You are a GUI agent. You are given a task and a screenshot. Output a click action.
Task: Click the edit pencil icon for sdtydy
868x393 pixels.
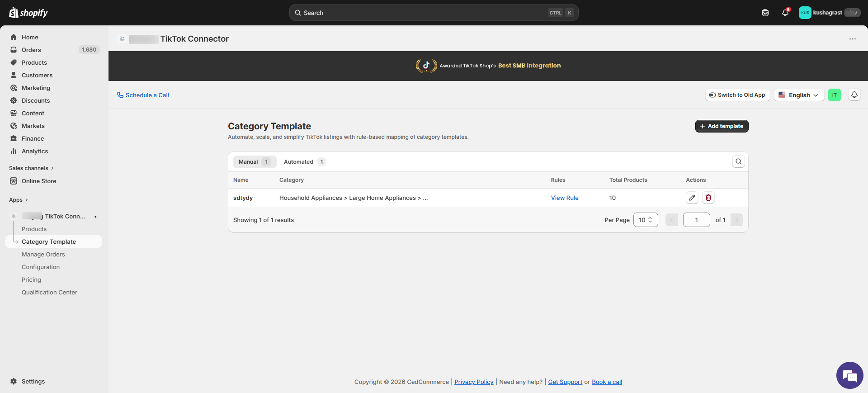(692, 198)
